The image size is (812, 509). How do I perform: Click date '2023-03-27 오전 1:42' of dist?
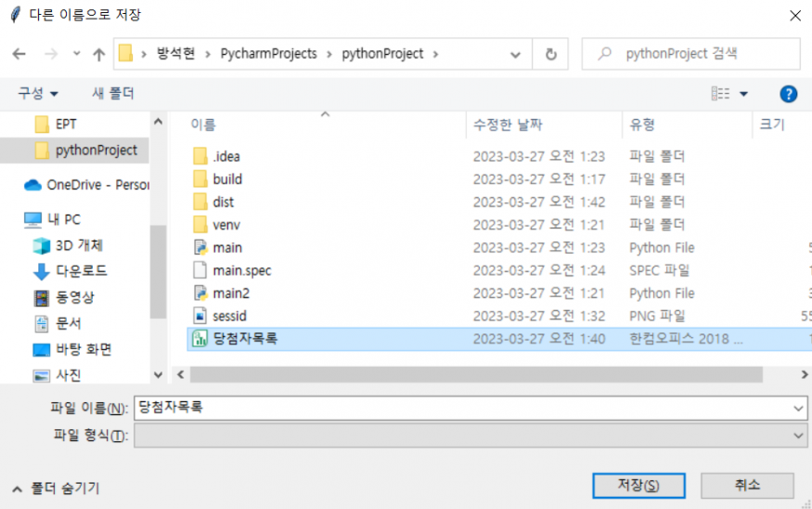[x=539, y=202]
